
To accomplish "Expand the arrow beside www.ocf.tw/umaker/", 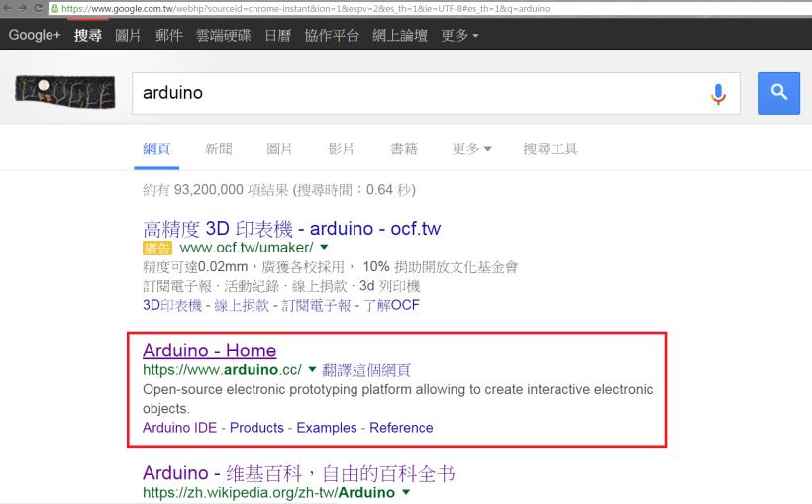I will 324,248.
